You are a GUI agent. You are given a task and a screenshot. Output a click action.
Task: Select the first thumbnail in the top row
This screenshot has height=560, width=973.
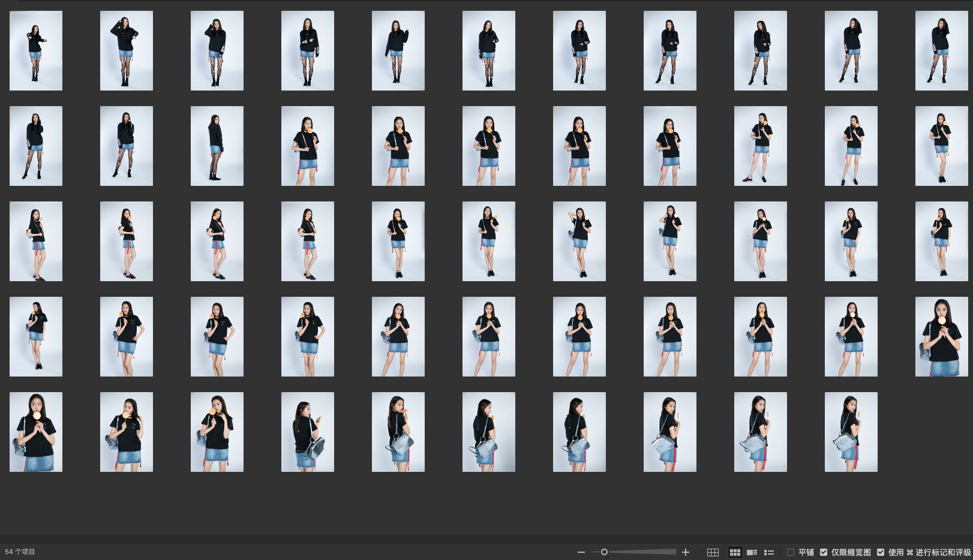36,51
